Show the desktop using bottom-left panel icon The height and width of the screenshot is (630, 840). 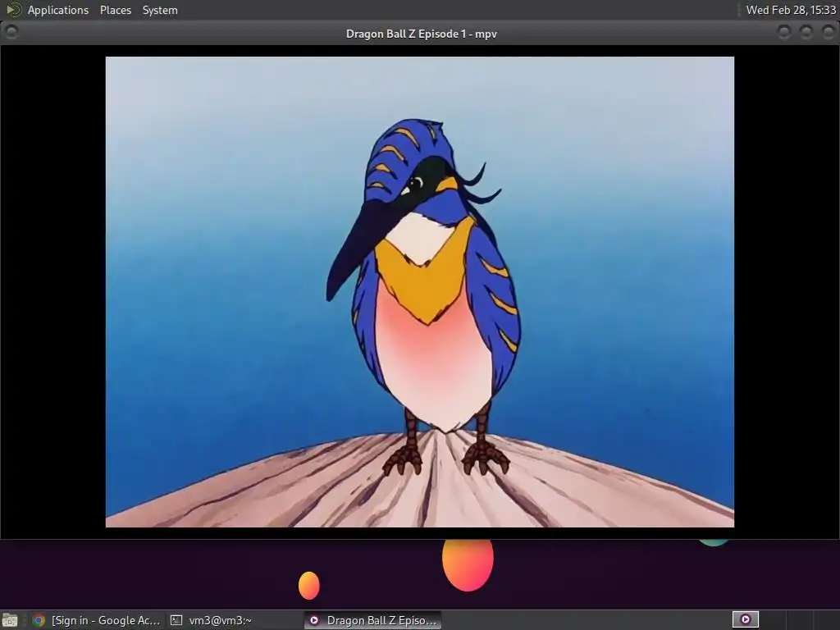pos(10,620)
